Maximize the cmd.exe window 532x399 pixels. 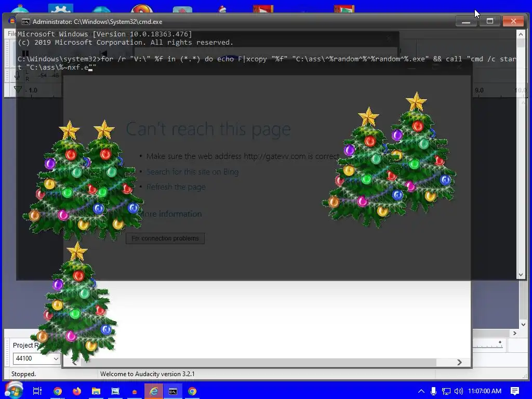pos(489,21)
